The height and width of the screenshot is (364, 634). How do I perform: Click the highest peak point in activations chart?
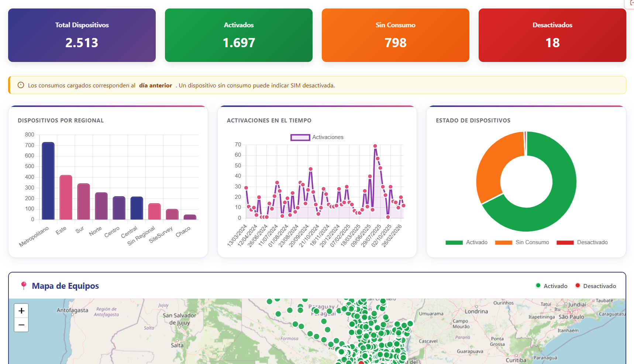375,146
